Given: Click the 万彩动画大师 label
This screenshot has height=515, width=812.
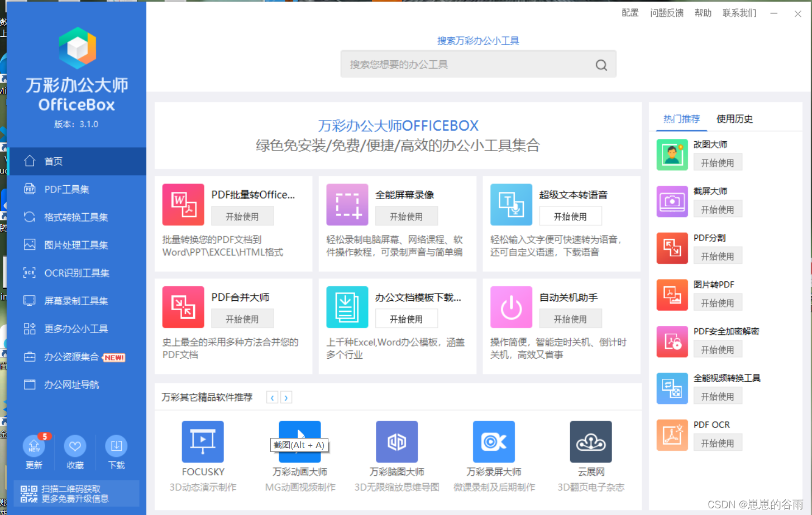Looking at the screenshot, I should pos(300,472).
